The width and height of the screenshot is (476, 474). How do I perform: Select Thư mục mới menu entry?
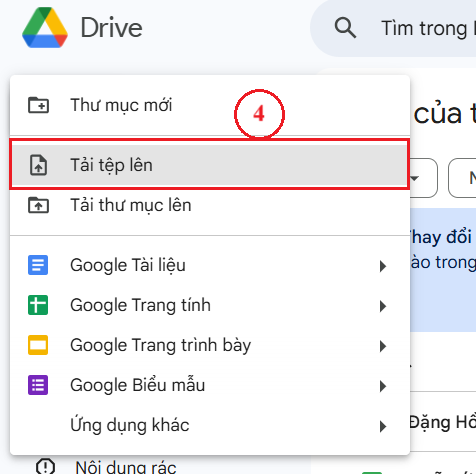pyautogui.click(x=210, y=105)
